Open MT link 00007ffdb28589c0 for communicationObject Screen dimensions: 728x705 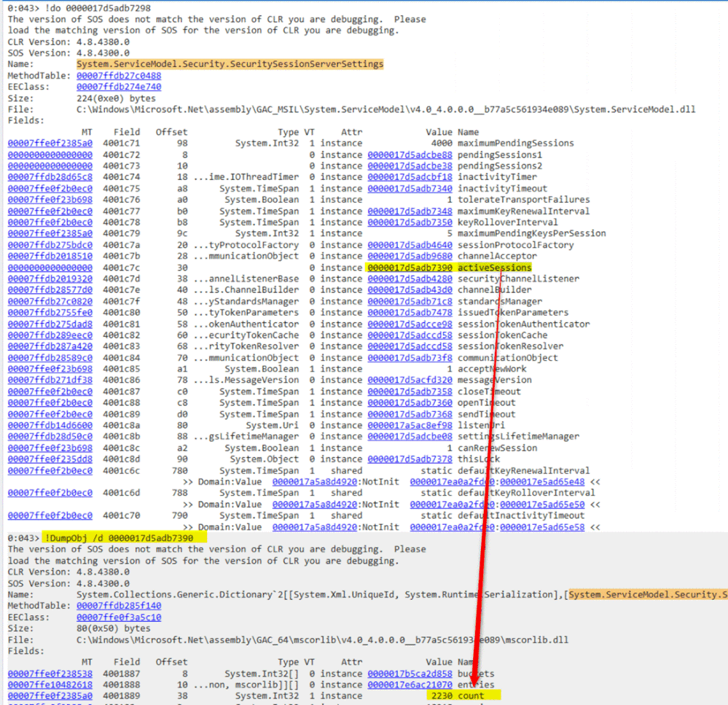pos(50,358)
